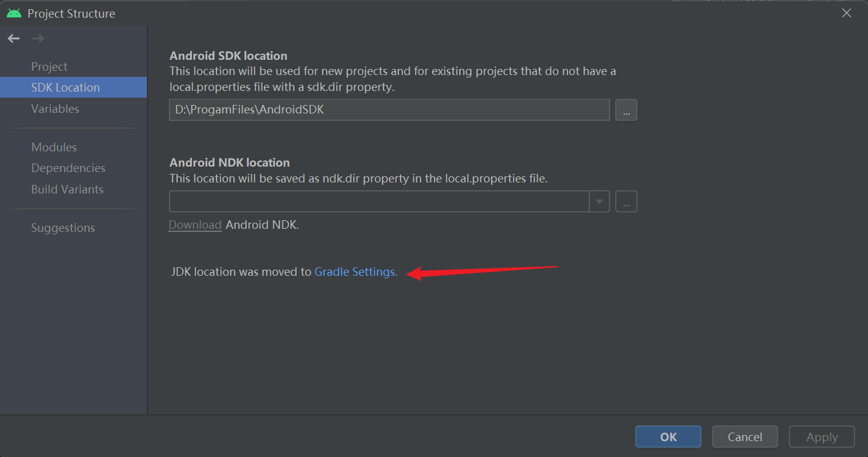The image size is (868, 457).
Task: Open the Variables section
Action: pos(55,109)
